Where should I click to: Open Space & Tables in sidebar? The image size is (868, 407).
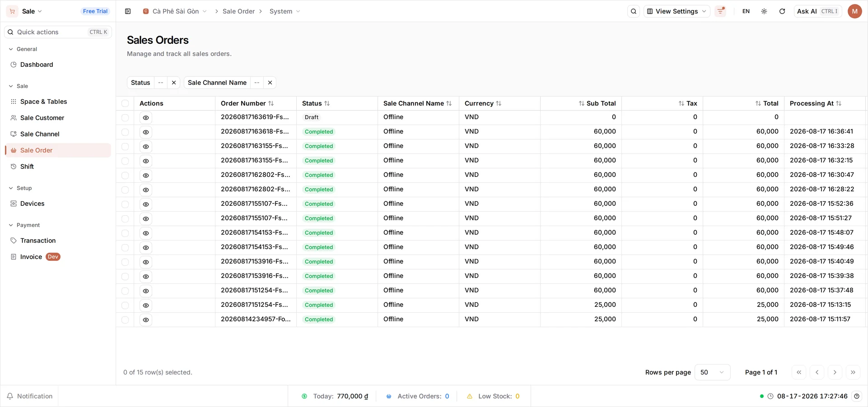tap(58, 102)
